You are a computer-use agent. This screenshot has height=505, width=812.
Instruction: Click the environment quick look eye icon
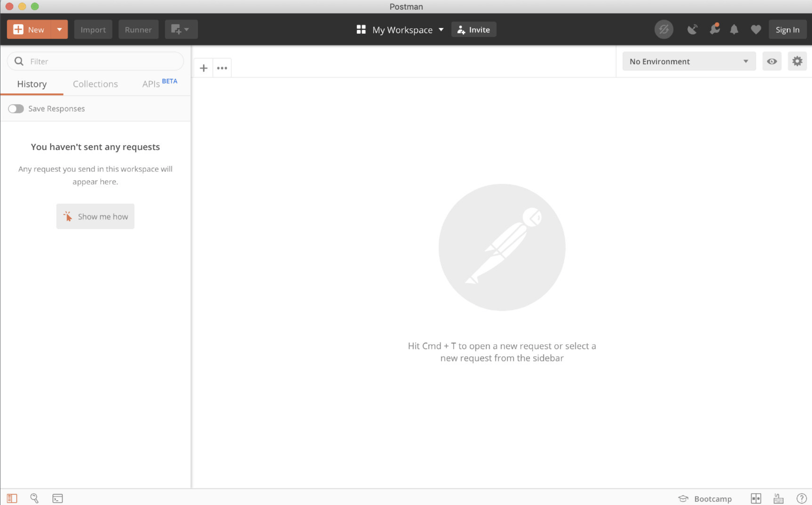[772, 61]
